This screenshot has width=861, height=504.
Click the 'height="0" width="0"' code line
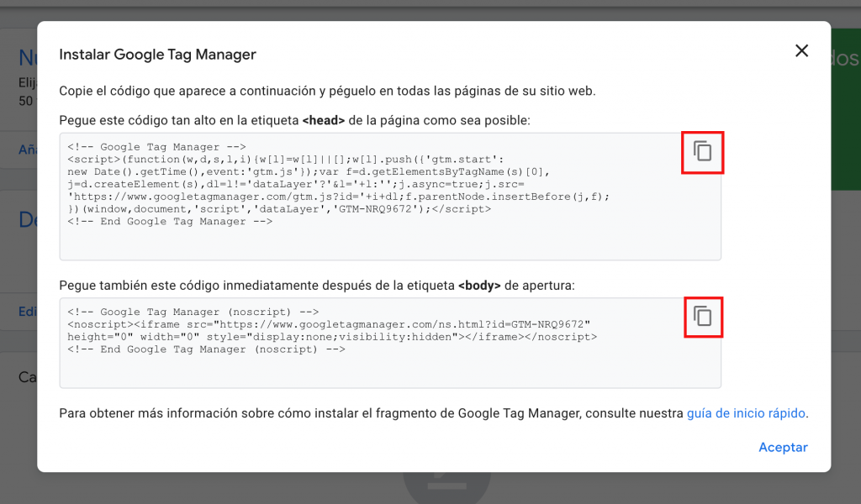331,337
